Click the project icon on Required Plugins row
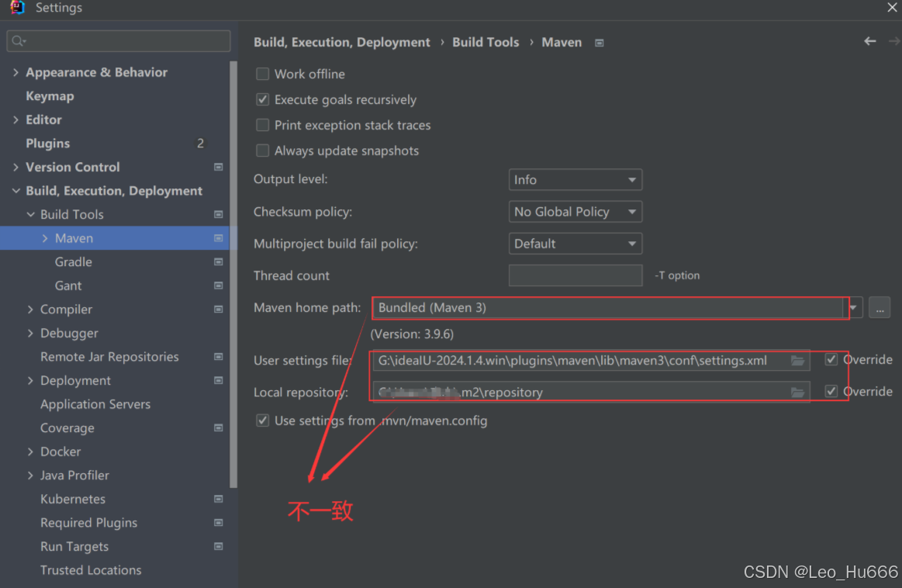The width and height of the screenshot is (902, 588). [219, 522]
